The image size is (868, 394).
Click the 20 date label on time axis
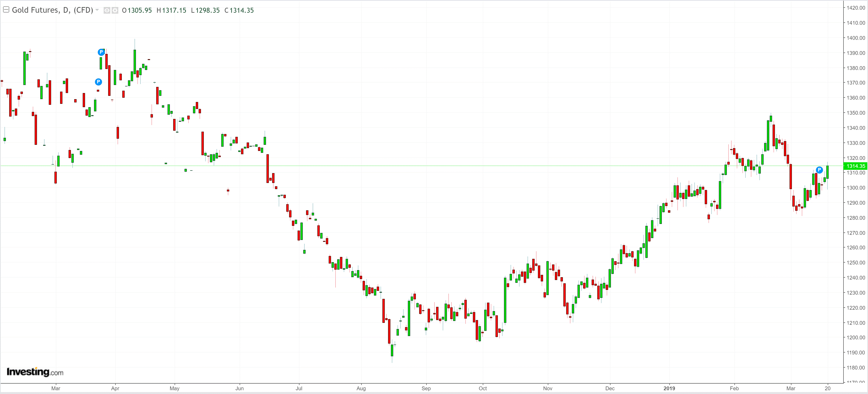pos(827,388)
